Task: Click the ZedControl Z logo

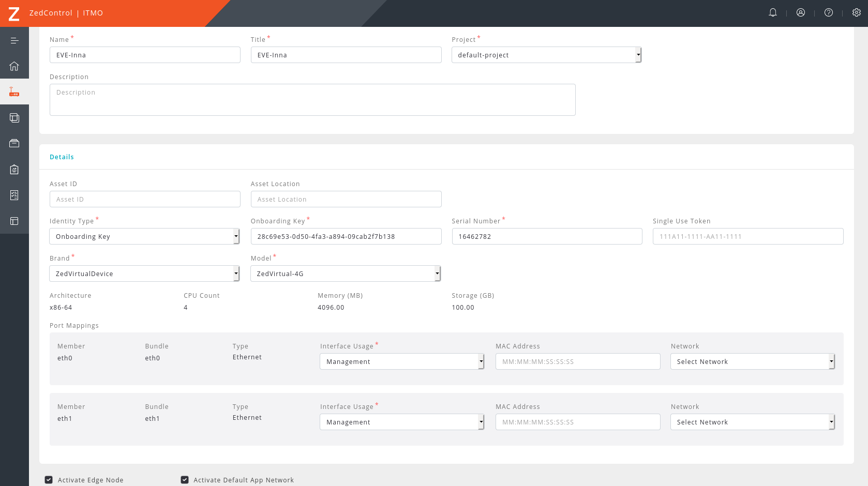Action: pyautogui.click(x=14, y=13)
